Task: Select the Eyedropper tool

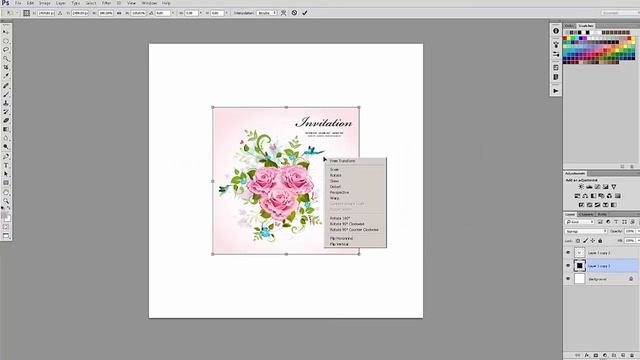Action: (x=6, y=76)
